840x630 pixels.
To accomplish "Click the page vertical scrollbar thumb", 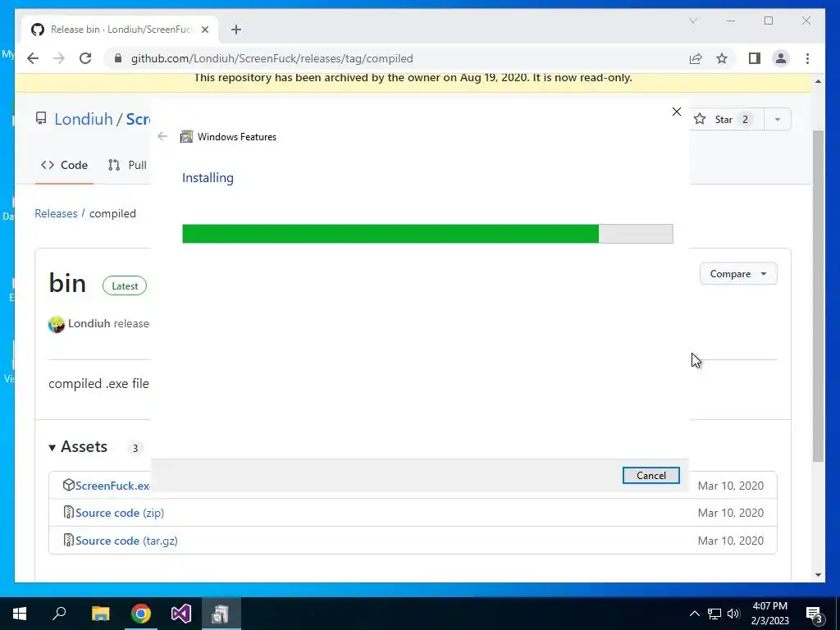I will (818, 295).
